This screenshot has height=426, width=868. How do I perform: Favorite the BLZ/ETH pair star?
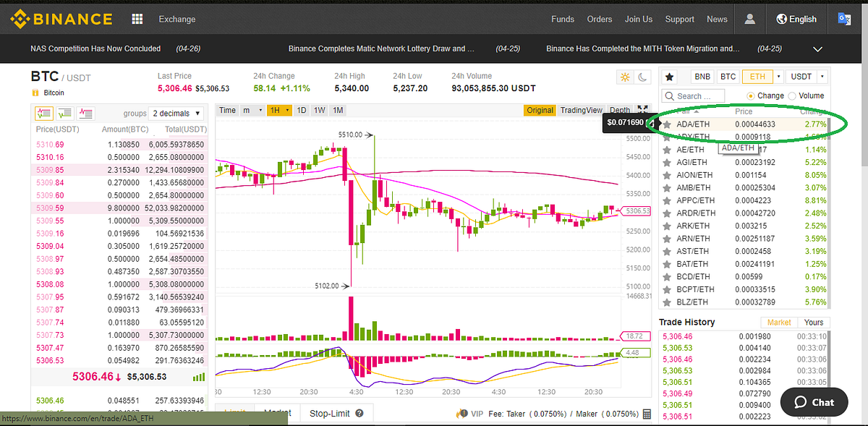click(667, 302)
